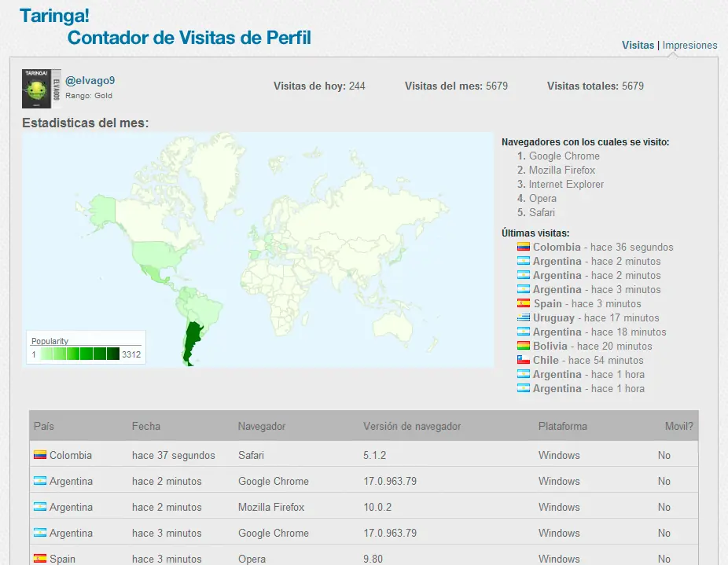Click the Visitas del mes: 5679 stat
The image size is (728, 565).
tap(456, 86)
